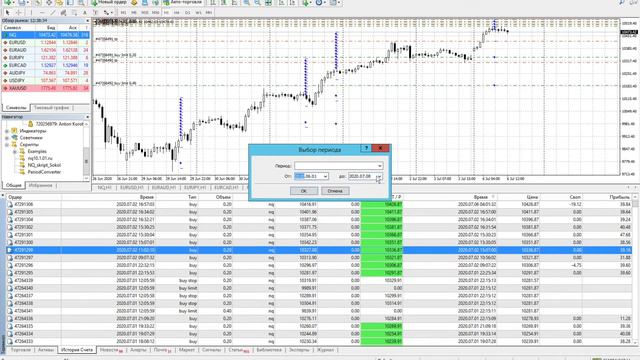The image size is (640, 360).
Task: Select USDJPY row in Market Watch
Action: pos(46,80)
